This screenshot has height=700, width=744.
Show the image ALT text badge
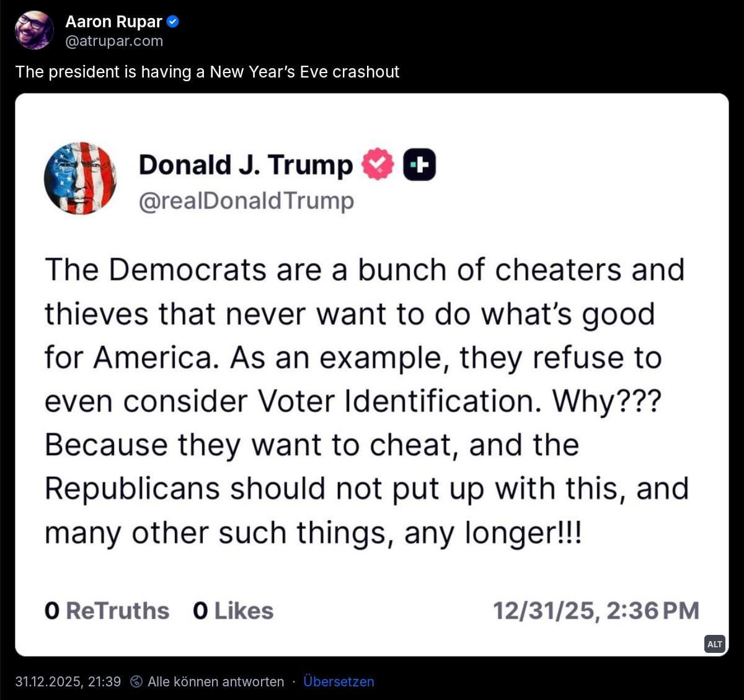coord(715,644)
